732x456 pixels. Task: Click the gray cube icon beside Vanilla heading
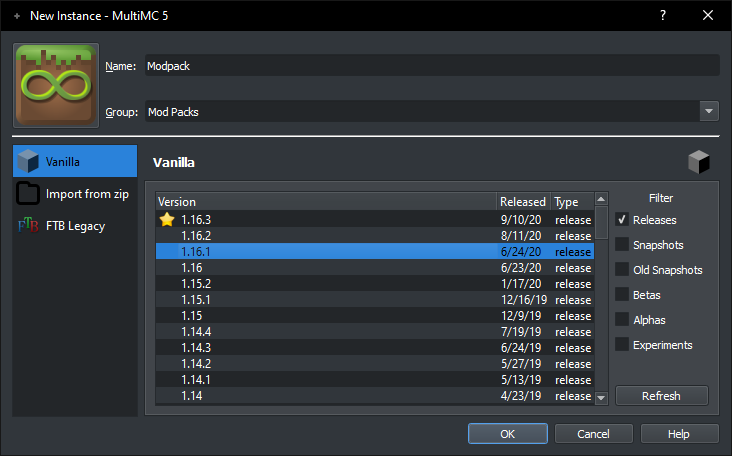698,162
